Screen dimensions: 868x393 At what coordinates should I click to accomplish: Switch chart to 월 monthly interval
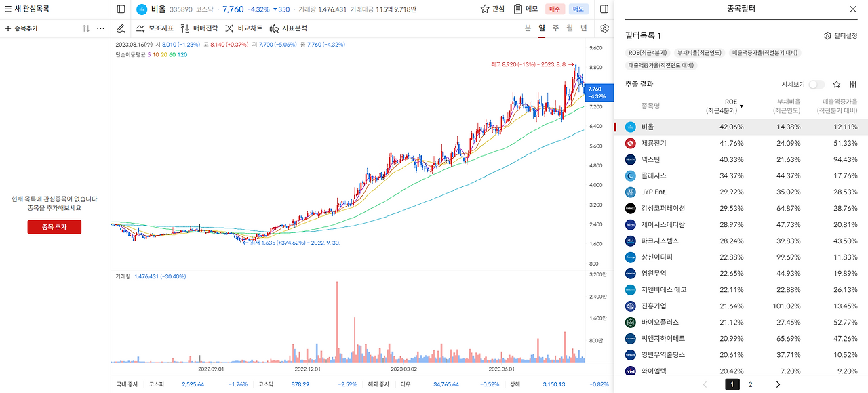(570, 28)
